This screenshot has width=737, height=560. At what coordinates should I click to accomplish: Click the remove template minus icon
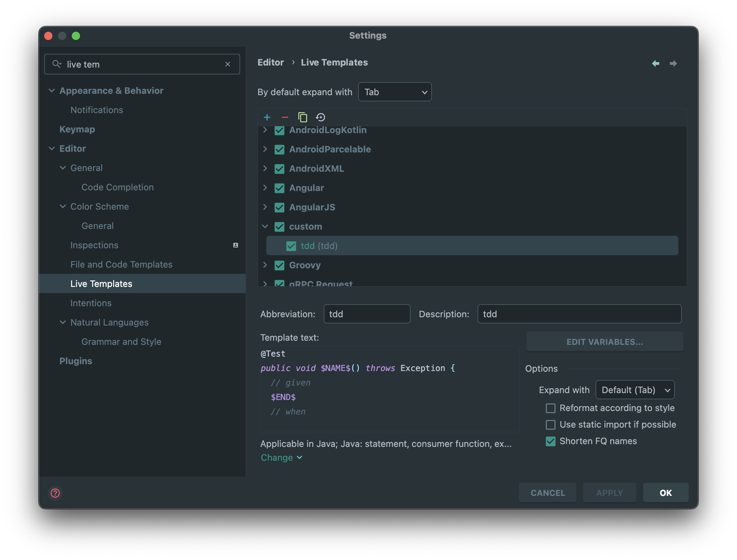pos(285,117)
